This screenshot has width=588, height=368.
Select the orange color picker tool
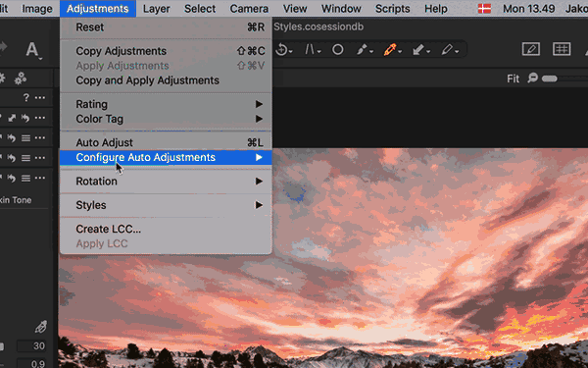click(x=391, y=50)
